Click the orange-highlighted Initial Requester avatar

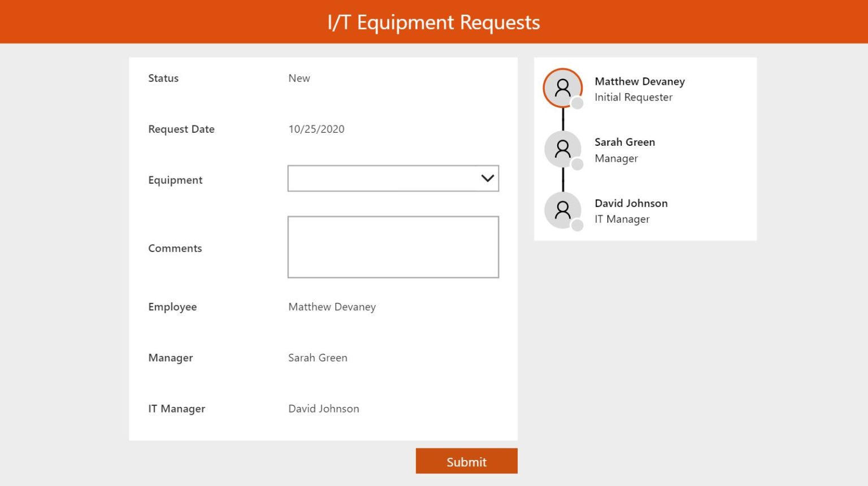click(x=563, y=88)
